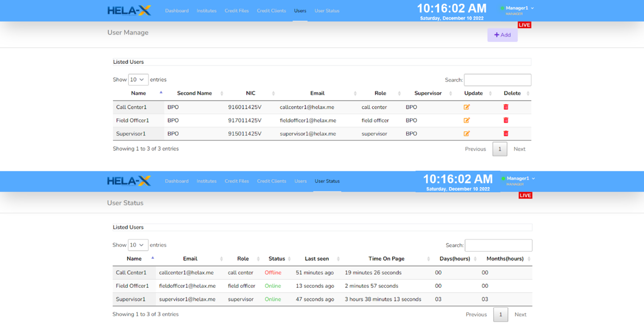Click the LIVE badge
Image resolution: width=644 pixels, height=326 pixels.
(524, 25)
